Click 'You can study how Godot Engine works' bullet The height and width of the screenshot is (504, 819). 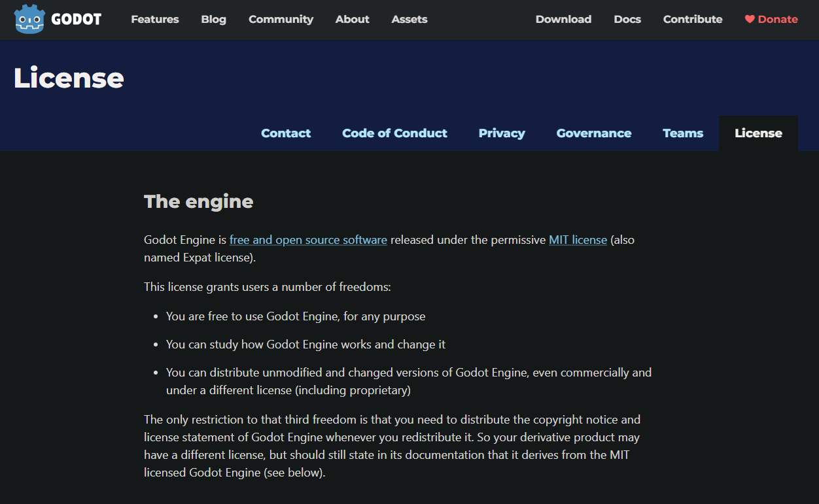click(305, 344)
